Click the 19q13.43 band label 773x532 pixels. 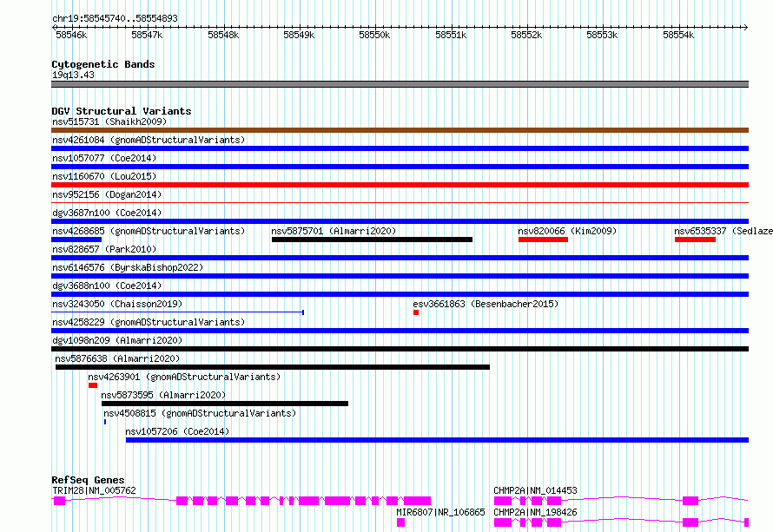73,75
